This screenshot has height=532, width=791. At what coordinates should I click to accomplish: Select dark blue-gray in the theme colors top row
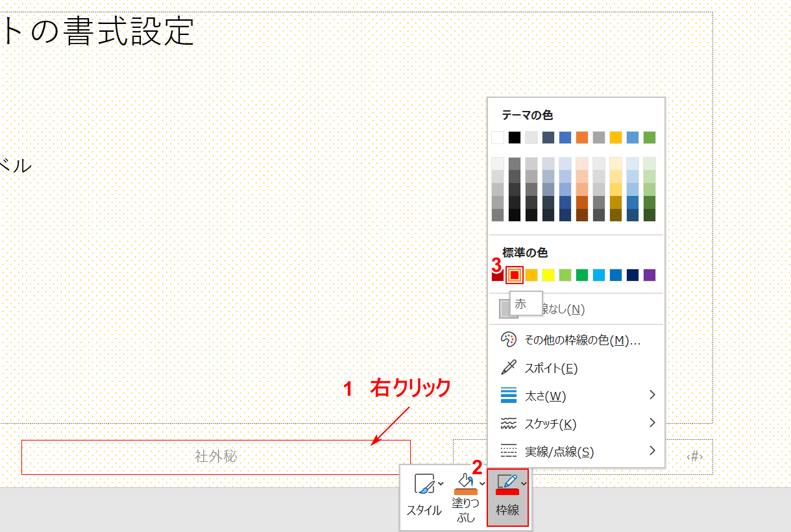[x=548, y=138]
